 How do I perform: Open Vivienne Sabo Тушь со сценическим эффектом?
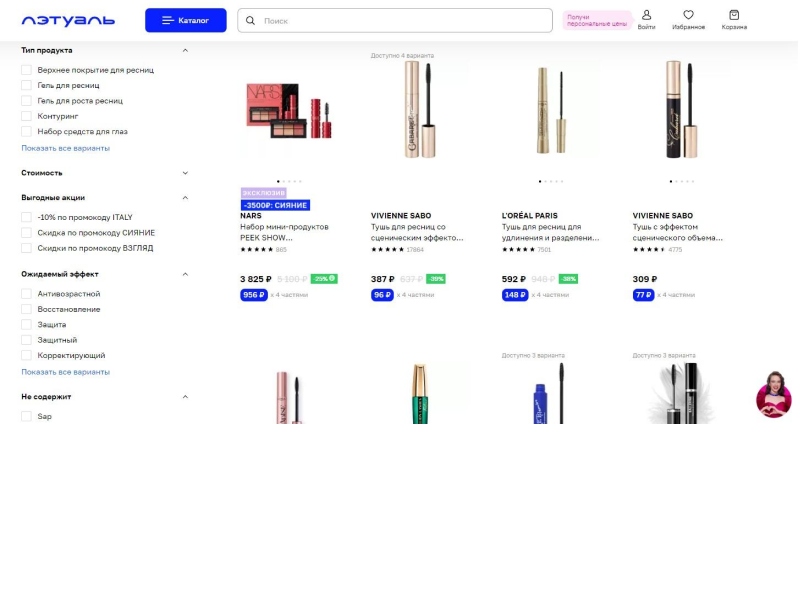pyautogui.click(x=417, y=232)
